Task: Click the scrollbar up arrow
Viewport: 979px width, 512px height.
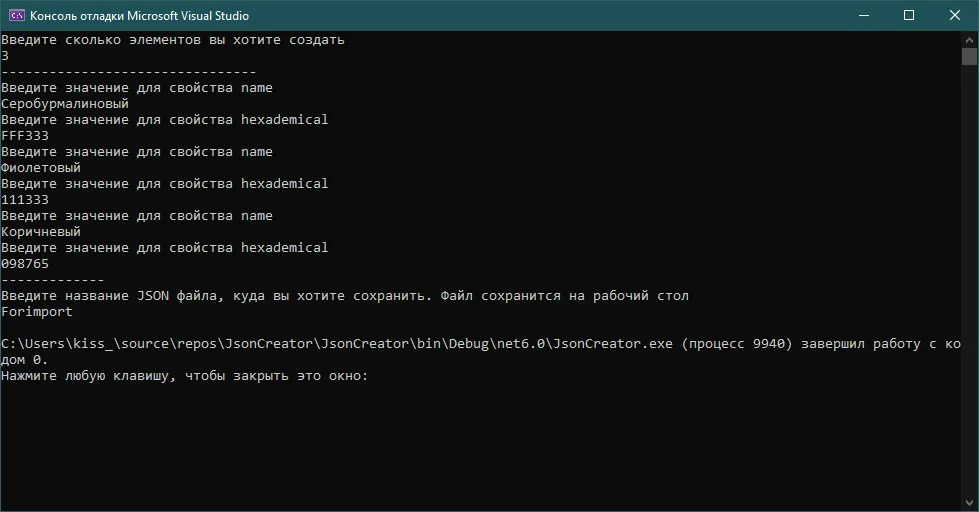Action: tap(970, 40)
